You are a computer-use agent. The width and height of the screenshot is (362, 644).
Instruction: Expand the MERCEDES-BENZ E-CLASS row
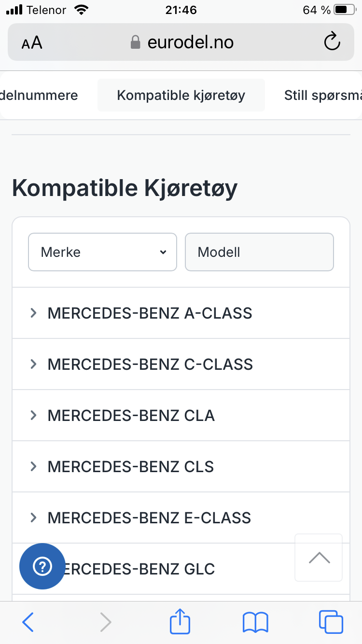click(x=150, y=518)
